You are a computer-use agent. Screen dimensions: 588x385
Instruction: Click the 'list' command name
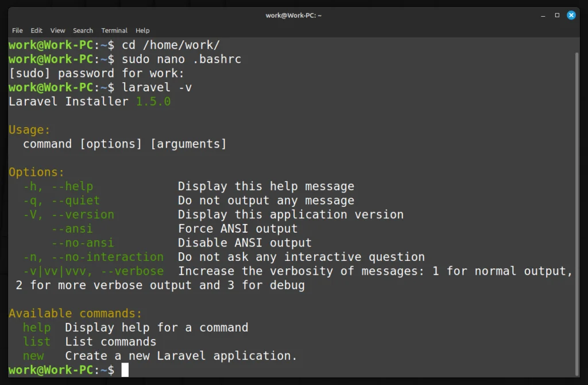pyautogui.click(x=37, y=342)
